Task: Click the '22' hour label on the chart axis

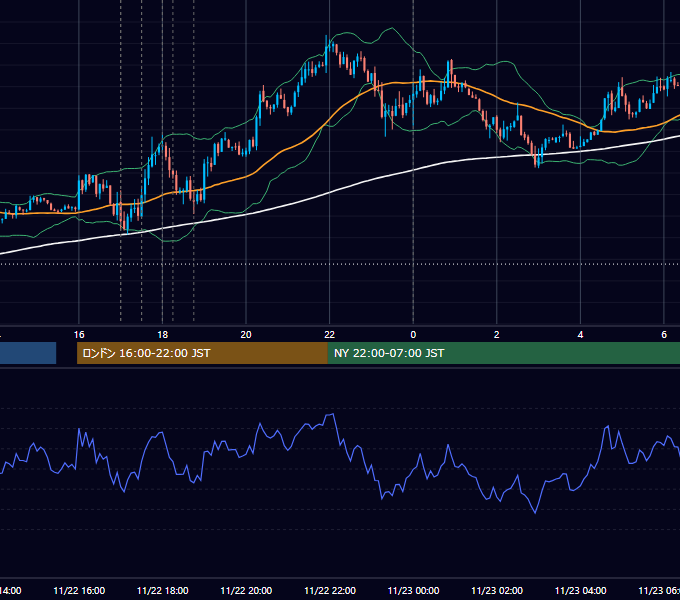Action: pyautogui.click(x=330, y=335)
